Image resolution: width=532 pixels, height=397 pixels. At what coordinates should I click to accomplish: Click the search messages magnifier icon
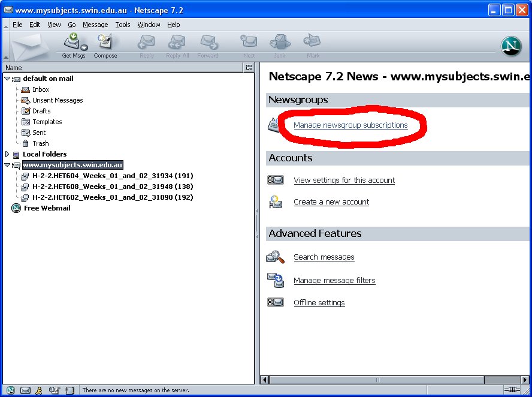tap(276, 257)
